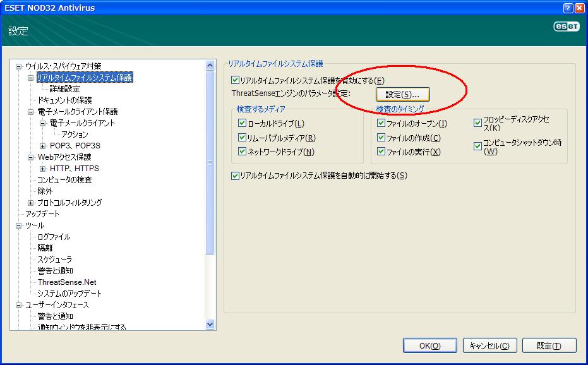
Task: Open ThreatSense 設定(S)... button
Action: click(402, 95)
